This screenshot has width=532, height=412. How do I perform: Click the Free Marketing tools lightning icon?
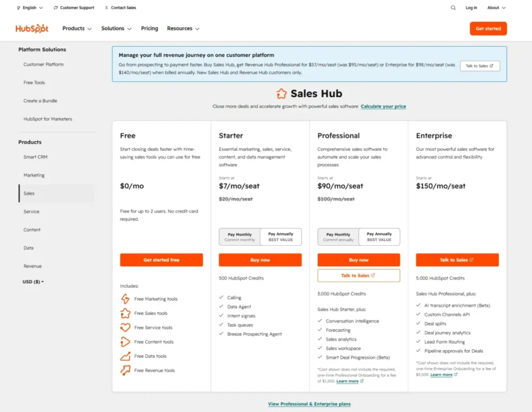pyautogui.click(x=125, y=299)
